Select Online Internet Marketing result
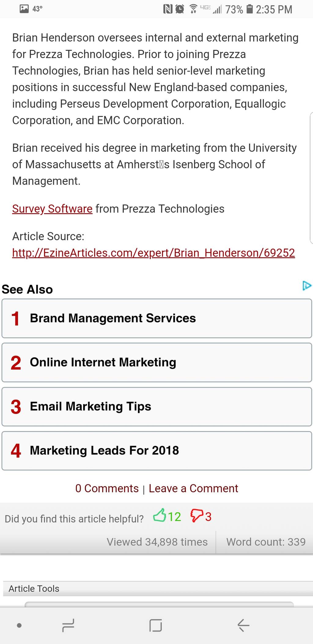Image resolution: width=313 pixels, height=644 pixels. point(157,363)
